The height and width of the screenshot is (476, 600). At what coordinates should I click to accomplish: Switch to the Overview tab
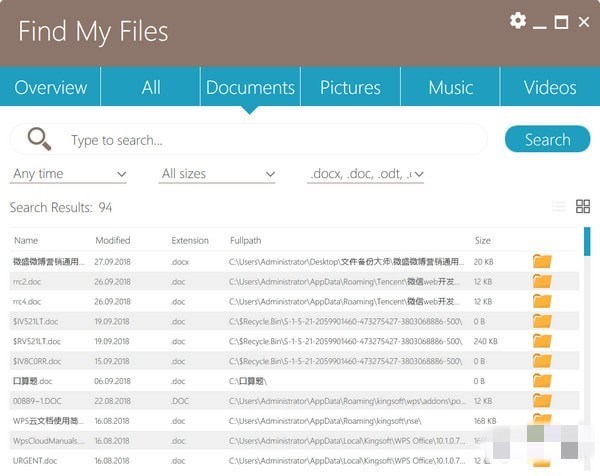click(x=51, y=87)
